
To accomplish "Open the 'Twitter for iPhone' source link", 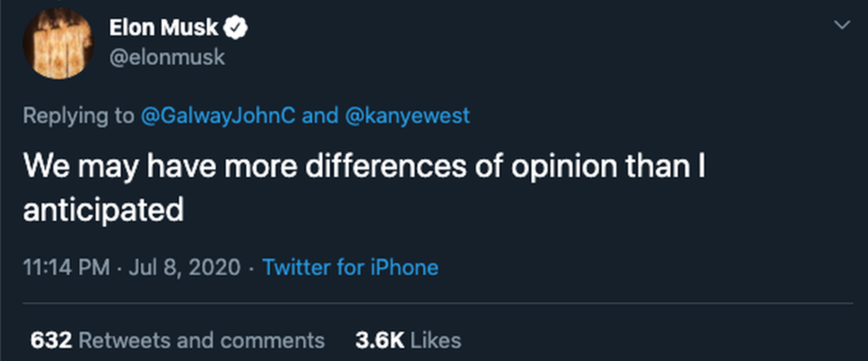I will click(x=351, y=266).
